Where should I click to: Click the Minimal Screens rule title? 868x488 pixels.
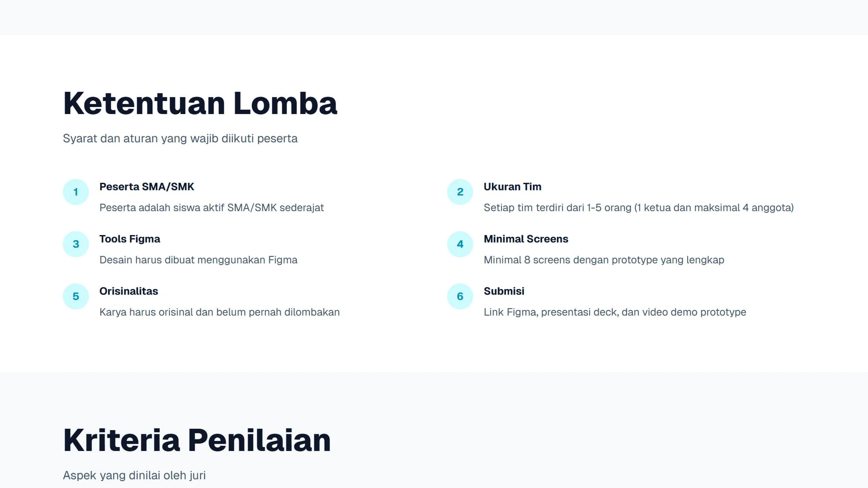point(526,239)
